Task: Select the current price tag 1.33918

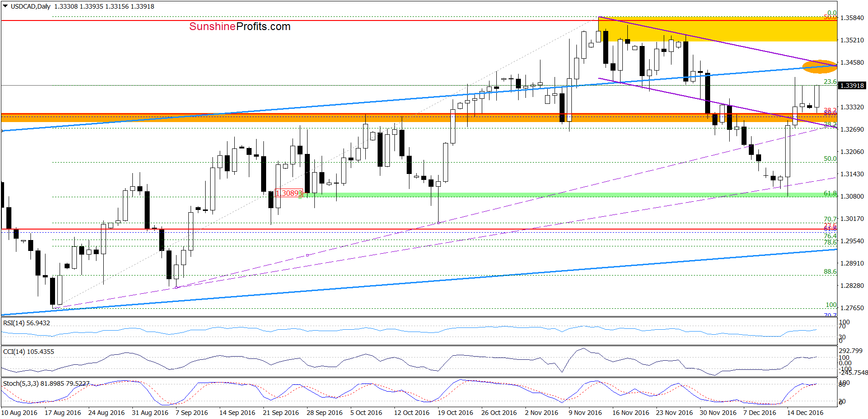Action: [852, 86]
